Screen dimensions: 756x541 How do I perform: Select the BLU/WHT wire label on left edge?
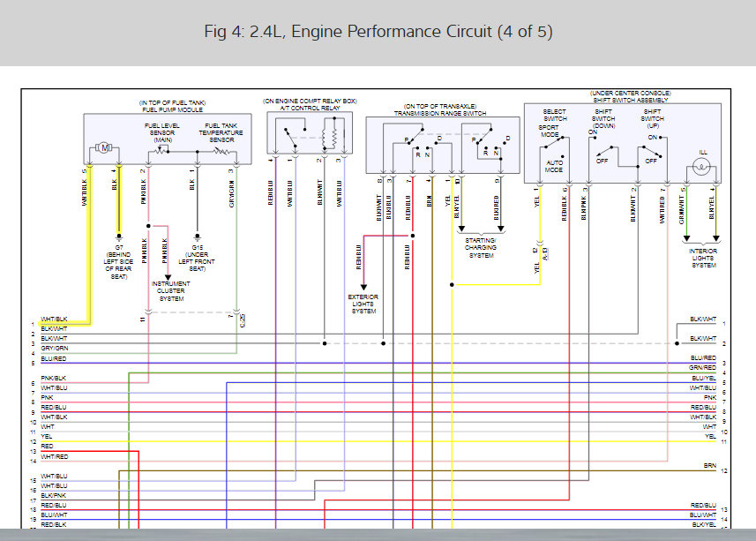pos(54,515)
